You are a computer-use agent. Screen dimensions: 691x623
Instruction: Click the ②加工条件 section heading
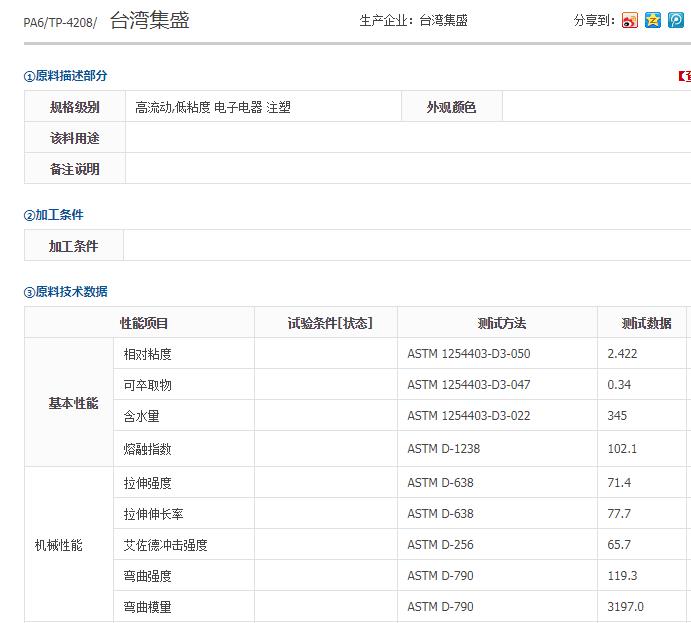pyautogui.click(x=53, y=215)
